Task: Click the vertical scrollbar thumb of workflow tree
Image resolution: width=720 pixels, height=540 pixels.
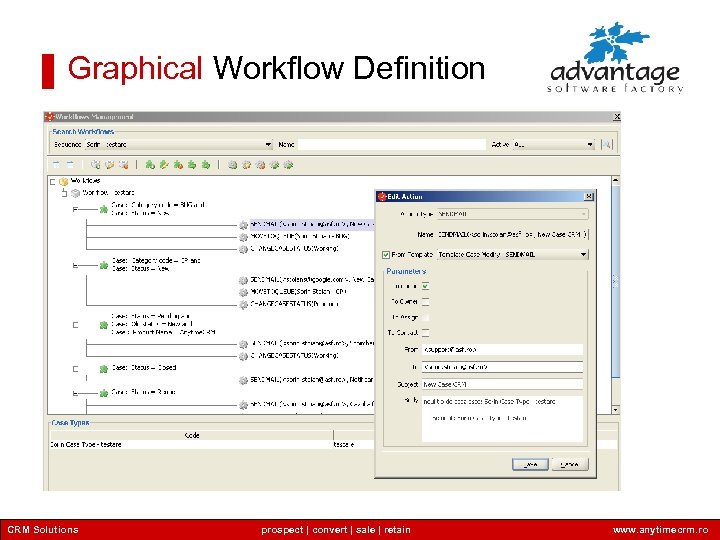Action: pyautogui.click(x=616, y=282)
